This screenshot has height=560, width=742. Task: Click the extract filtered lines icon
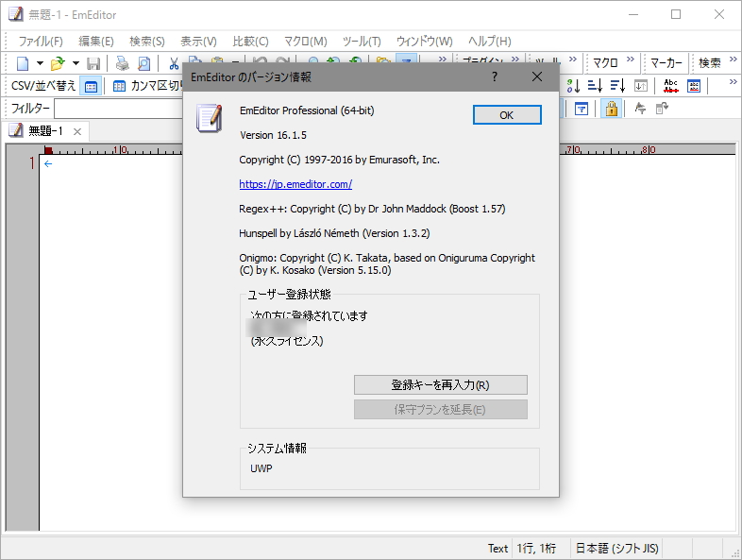[x=662, y=109]
